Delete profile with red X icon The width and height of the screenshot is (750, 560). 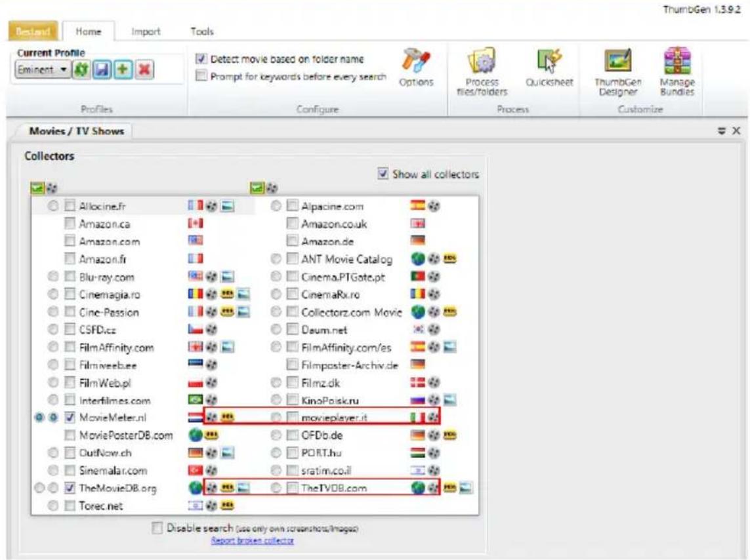coord(144,70)
